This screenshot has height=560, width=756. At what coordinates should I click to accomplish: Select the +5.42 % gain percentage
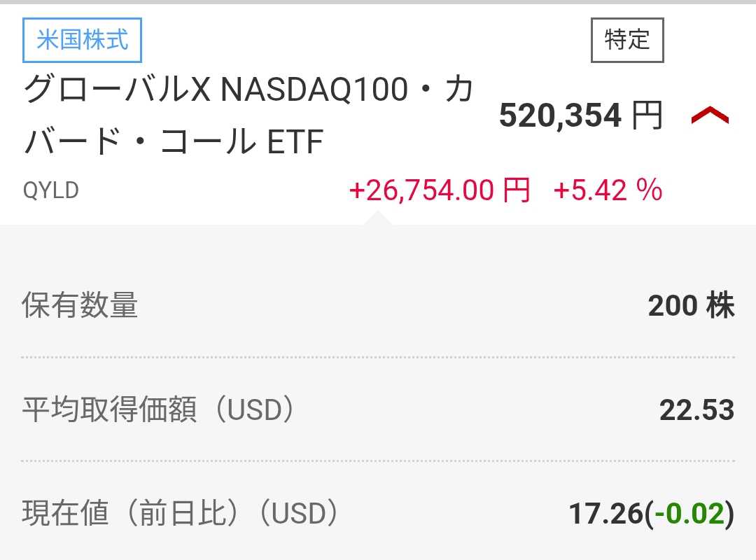click(x=608, y=190)
